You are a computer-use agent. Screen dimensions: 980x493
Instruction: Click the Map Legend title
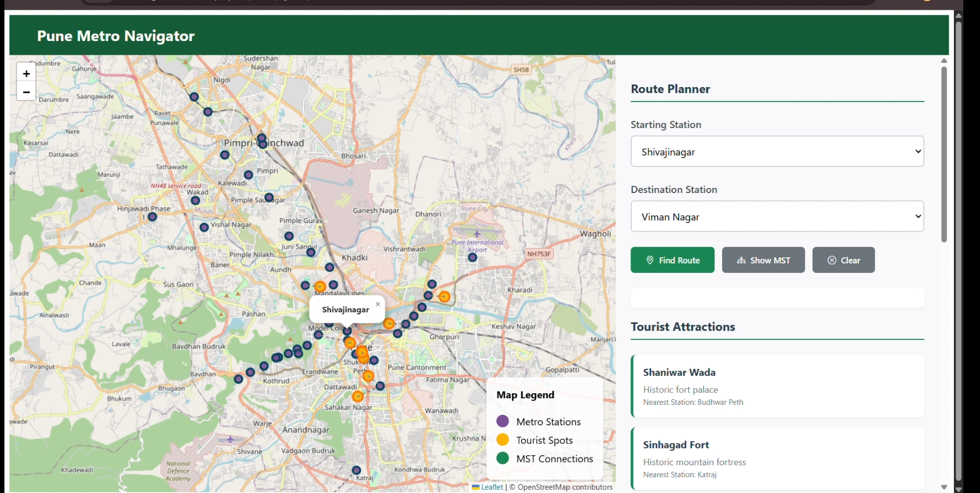525,395
